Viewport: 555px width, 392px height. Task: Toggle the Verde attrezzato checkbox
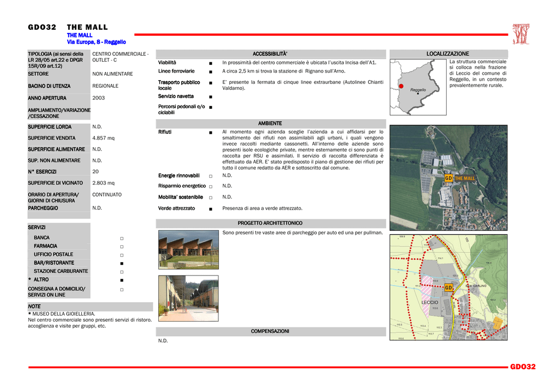211,209
